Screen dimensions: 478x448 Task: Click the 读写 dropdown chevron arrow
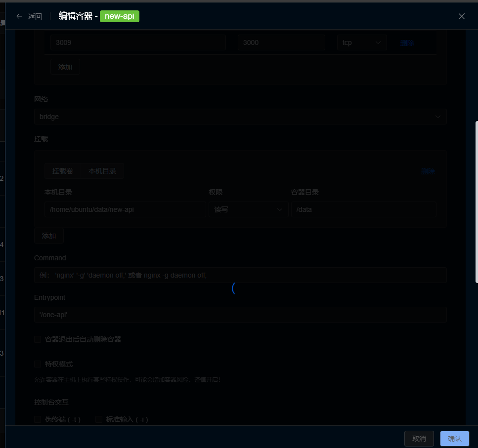[x=280, y=209]
